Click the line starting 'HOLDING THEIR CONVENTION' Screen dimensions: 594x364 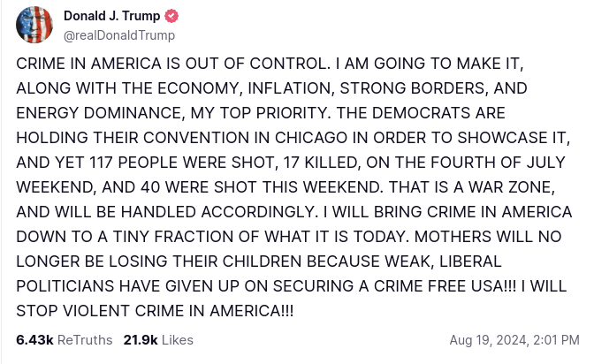click(293, 138)
